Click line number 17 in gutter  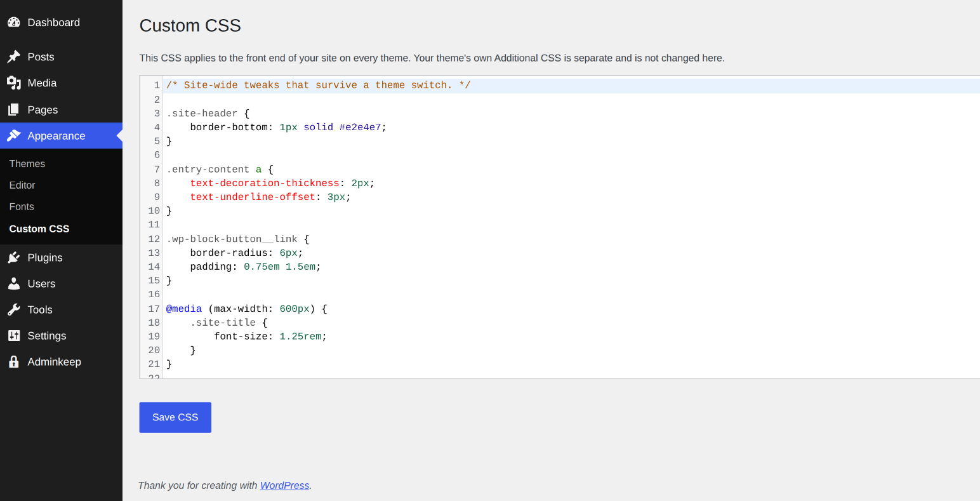tap(154, 309)
